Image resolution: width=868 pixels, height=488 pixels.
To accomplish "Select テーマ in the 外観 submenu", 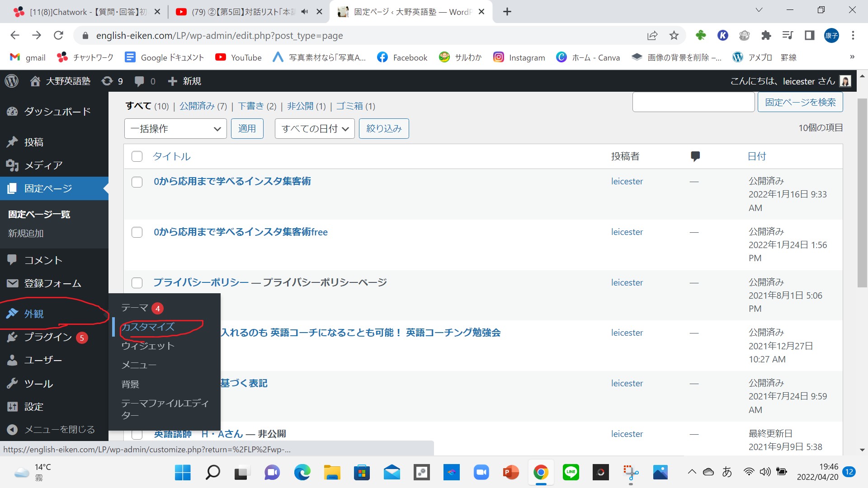I will (x=135, y=308).
